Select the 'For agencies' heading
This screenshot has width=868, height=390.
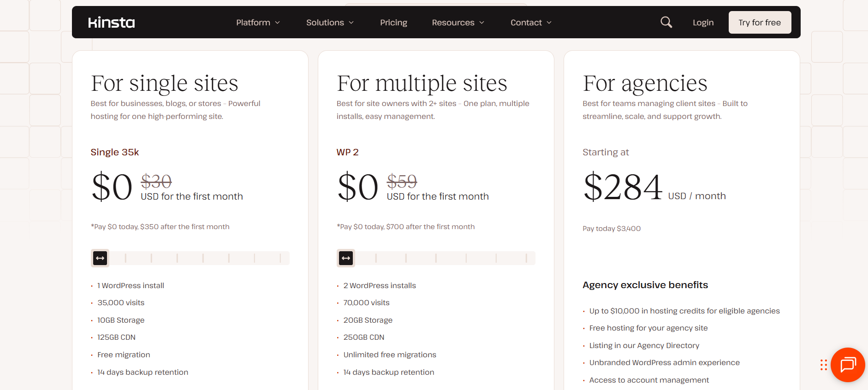pyautogui.click(x=645, y=83)
